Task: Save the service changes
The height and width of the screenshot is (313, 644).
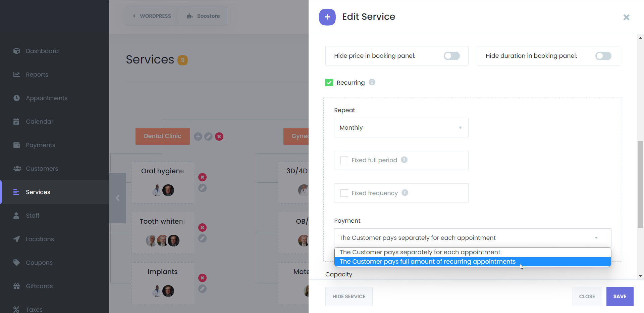Action: (620, 297)
